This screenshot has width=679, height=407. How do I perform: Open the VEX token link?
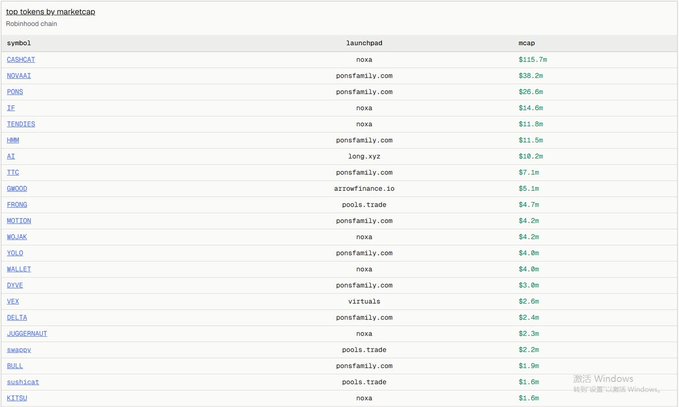pyautogui.click(x=13, y=301)
